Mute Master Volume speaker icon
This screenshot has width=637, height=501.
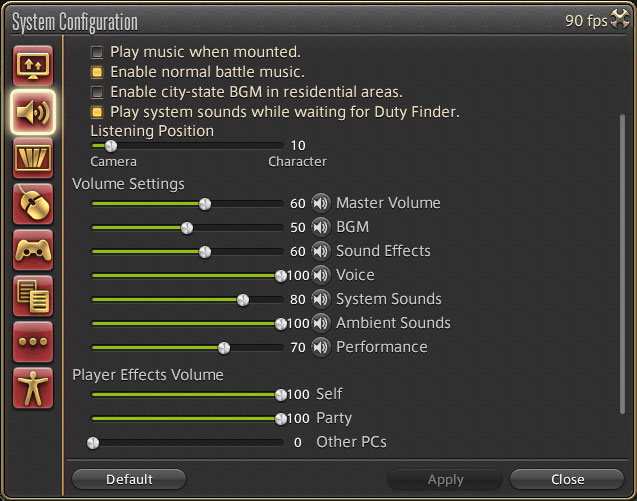(x=321, y=203)
